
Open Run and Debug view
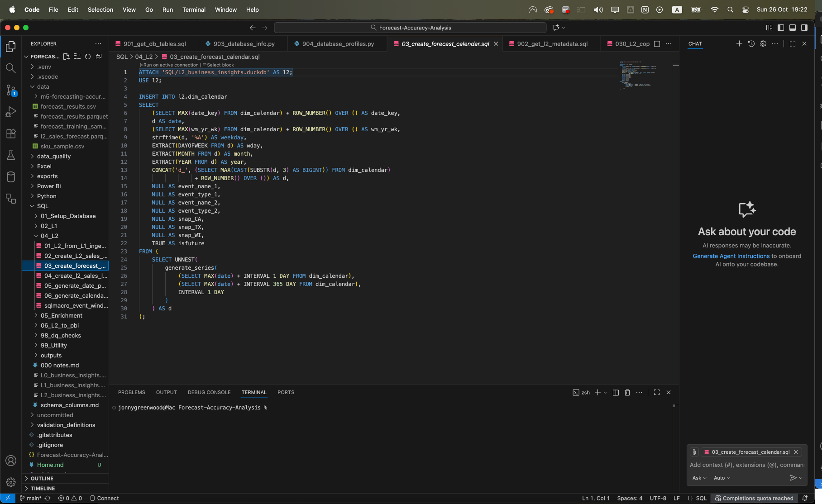pos(11,112)
